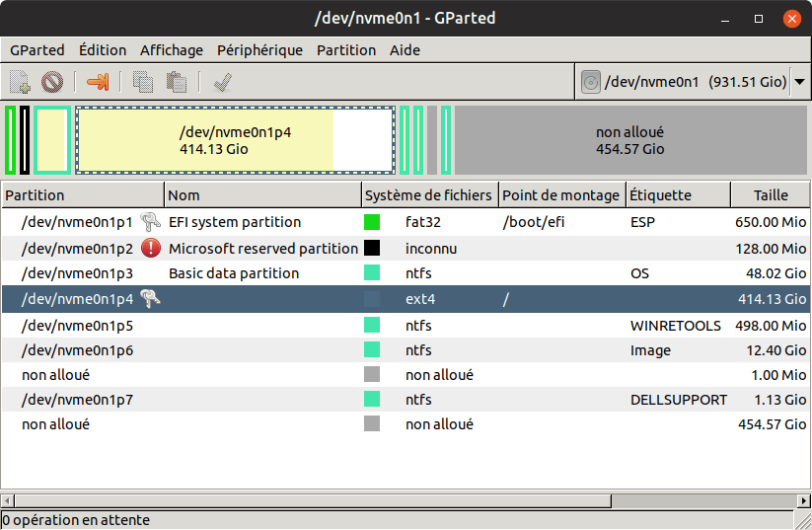Click 'Microsoft reserved partition' name cell
Viewport: 812px width, 530px height.
[263, 248]
